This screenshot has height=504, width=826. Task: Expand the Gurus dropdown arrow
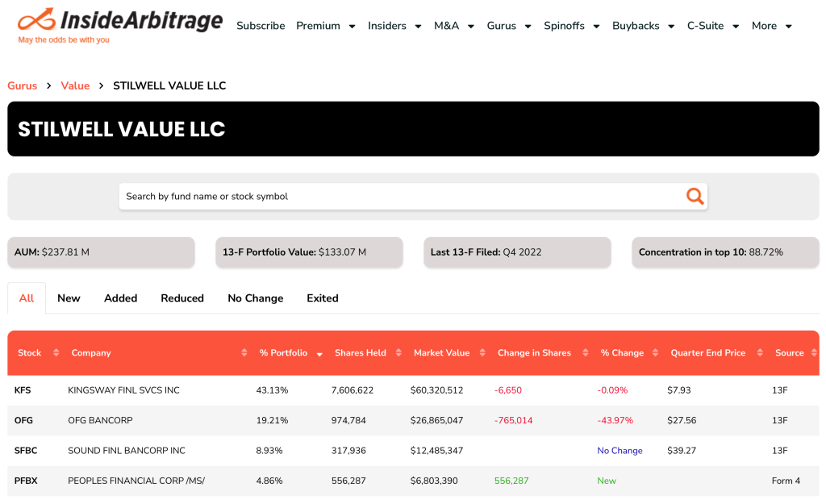click(x=528, y=27)
